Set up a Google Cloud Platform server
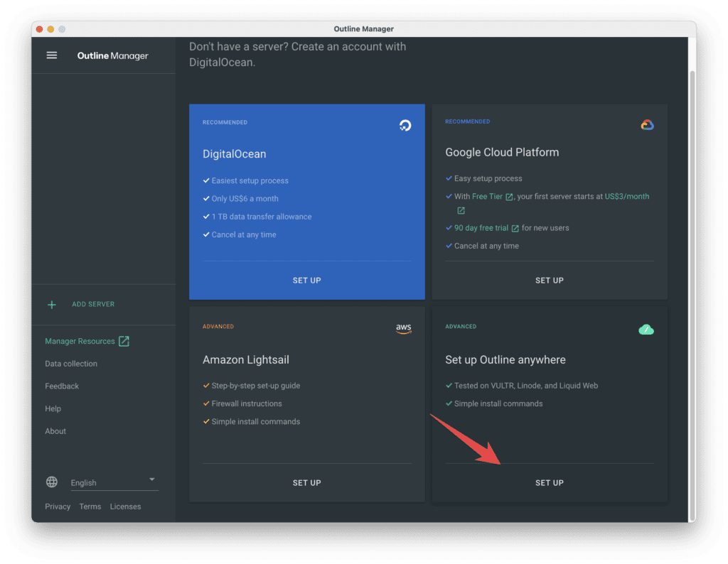This screenshot has width=728, height=564. click(550, 281)
